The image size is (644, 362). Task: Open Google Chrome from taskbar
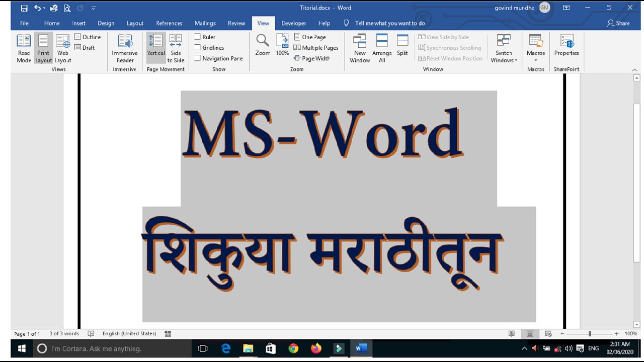(293, 348)
